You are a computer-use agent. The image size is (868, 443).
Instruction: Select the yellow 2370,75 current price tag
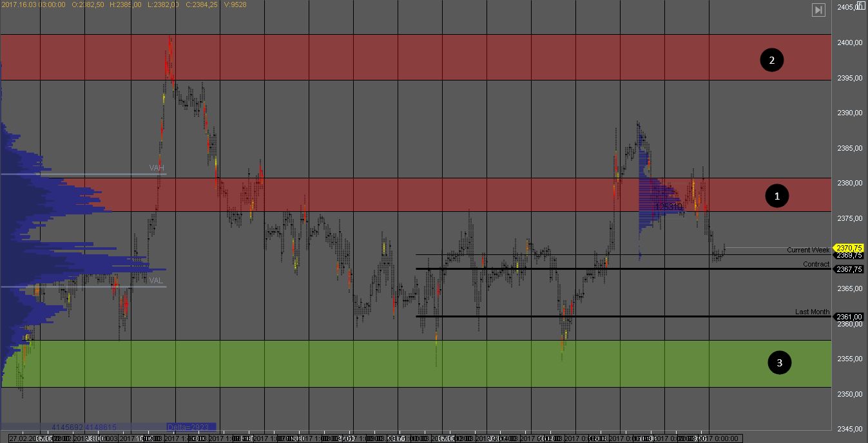click(x=849, y=247)
